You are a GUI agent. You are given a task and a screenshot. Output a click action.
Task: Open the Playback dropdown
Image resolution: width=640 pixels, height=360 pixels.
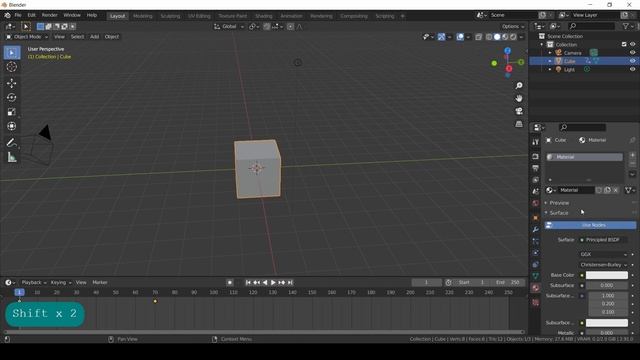coord(34,282)
